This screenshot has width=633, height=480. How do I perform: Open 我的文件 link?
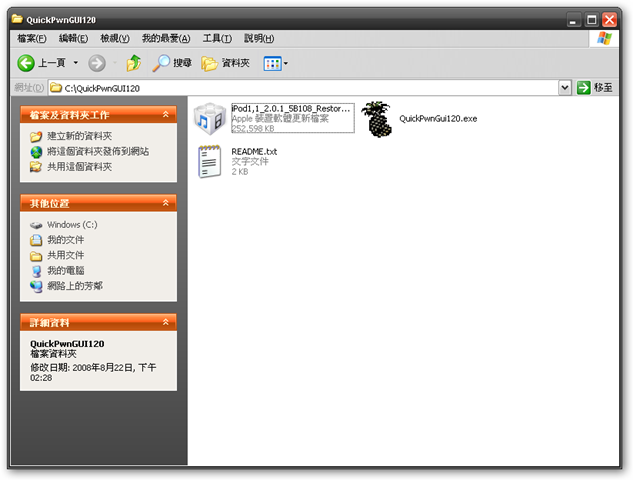click(x=65, y=240)
